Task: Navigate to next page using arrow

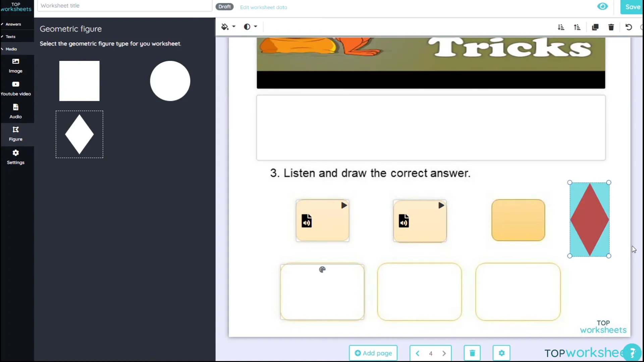Action: [x=444, y=353]
